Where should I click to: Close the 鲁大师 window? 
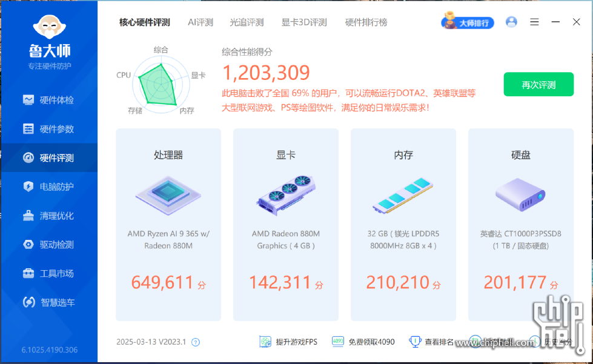point(577,22)
